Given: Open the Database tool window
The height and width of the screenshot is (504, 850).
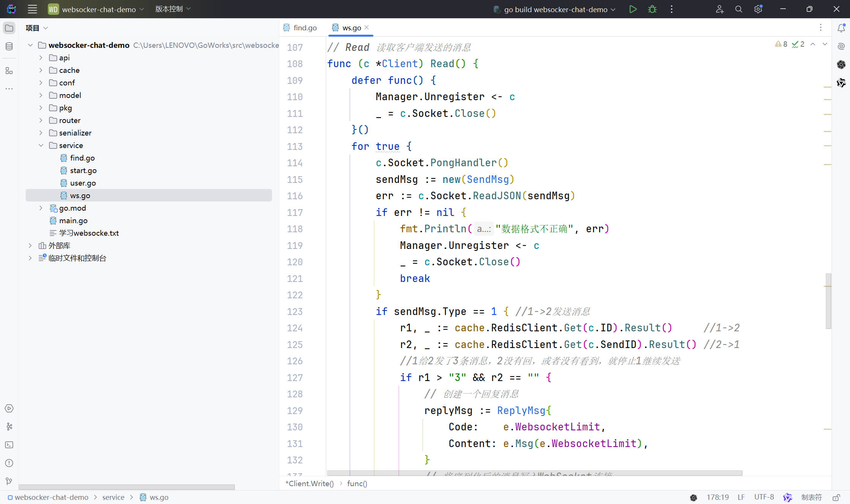Looking at the screenshot, I should 9,46.
